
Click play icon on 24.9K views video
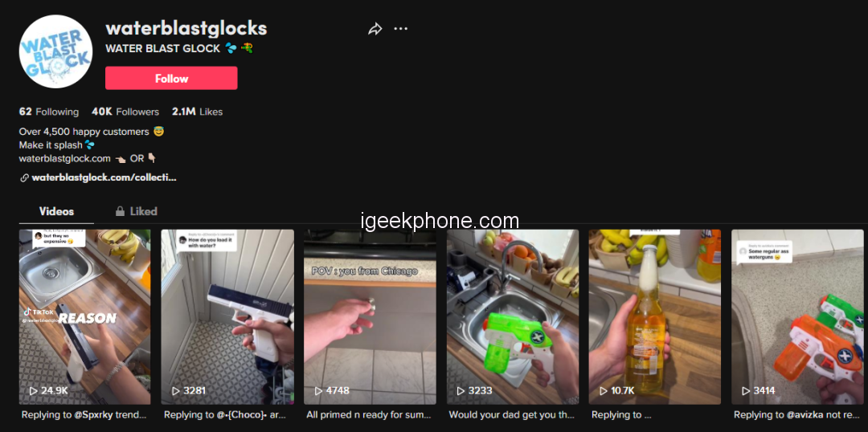(x=33, y=390)
